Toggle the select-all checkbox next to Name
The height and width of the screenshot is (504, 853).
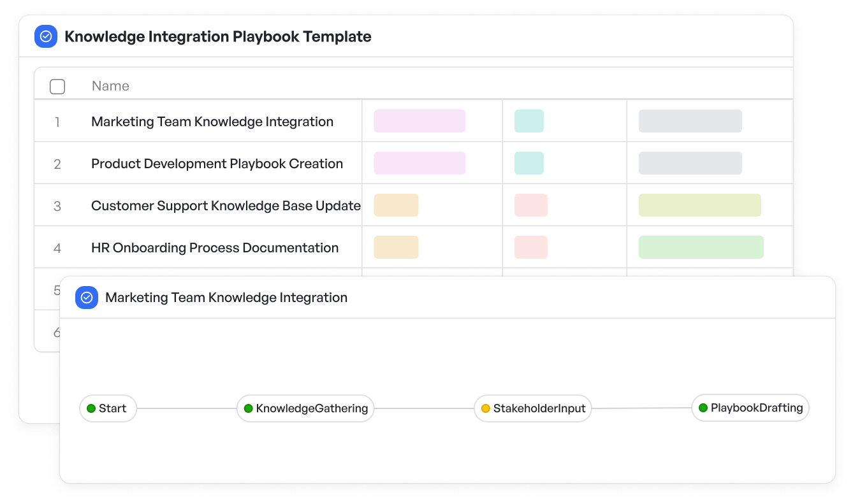click(x=57, y=87)
